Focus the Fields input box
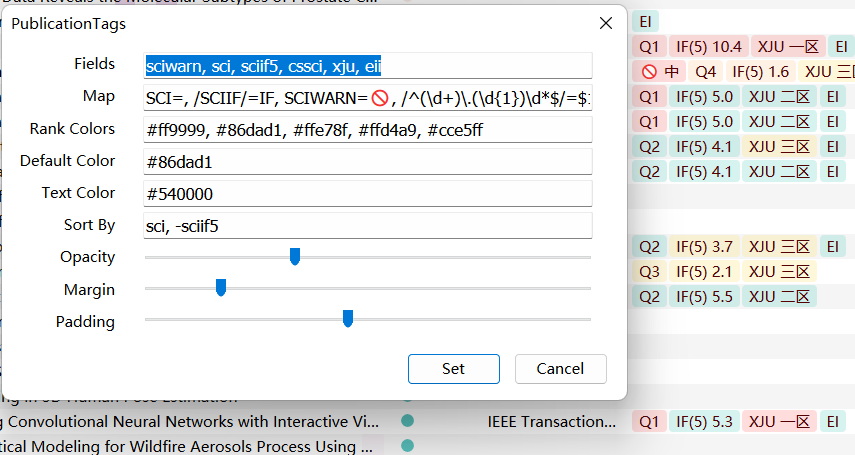Screen dimensions: 855x455 tap(368, 66)
